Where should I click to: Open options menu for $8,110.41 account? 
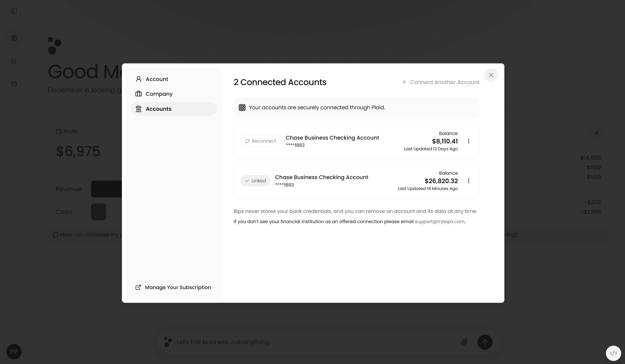468,141
